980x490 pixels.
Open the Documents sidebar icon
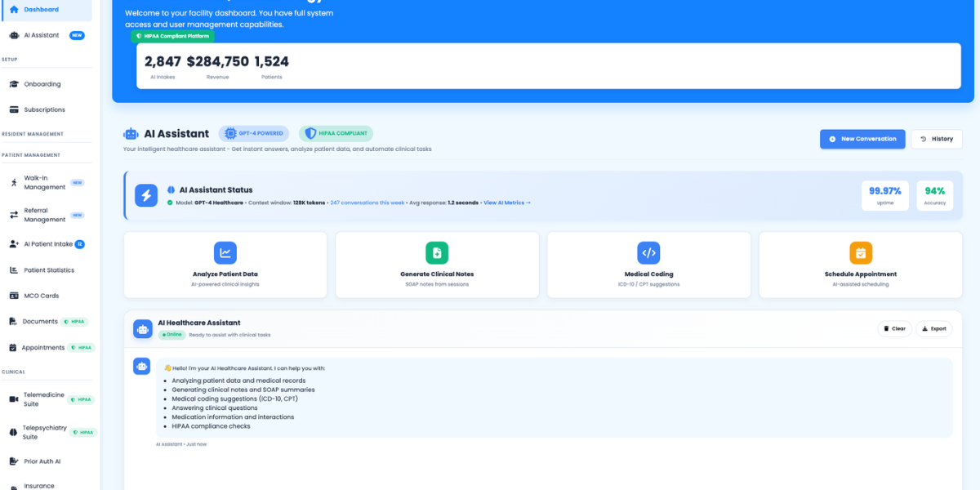(14, 321)
